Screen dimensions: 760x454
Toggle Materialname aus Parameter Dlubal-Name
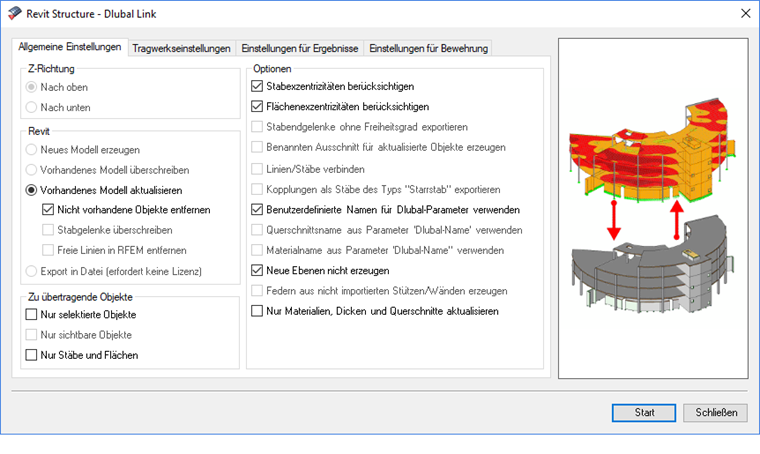(257, 250)
